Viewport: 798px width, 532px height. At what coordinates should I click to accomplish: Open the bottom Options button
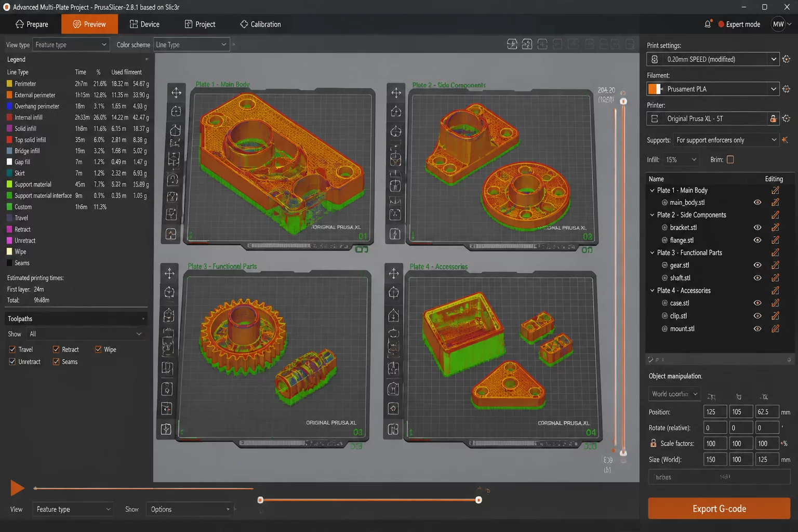pos(190,509)
